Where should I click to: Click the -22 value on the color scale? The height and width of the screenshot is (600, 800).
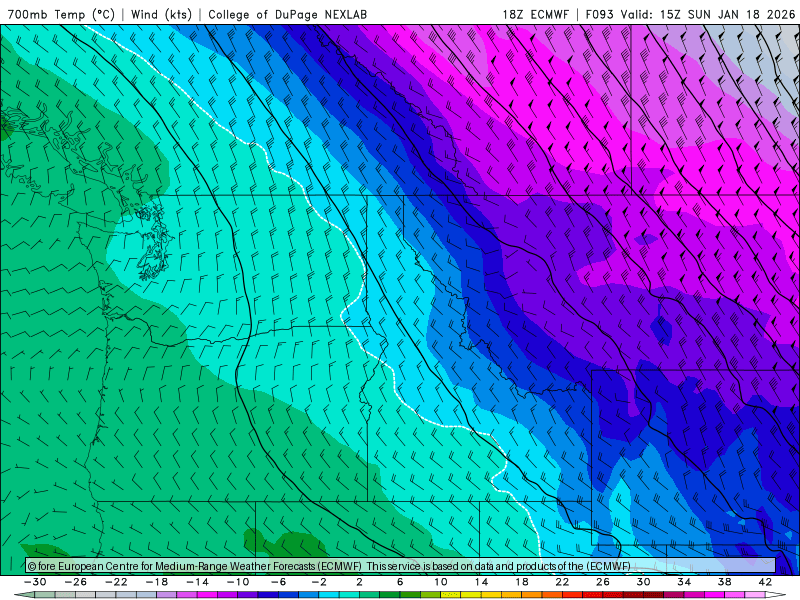(116, 582)
